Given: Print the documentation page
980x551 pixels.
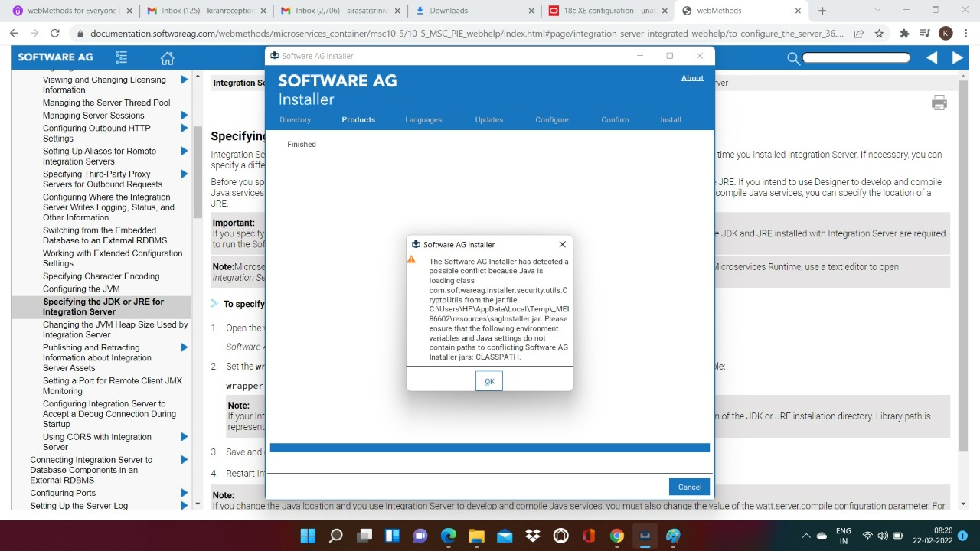Looking at the screenshot, I should [939, 103].
